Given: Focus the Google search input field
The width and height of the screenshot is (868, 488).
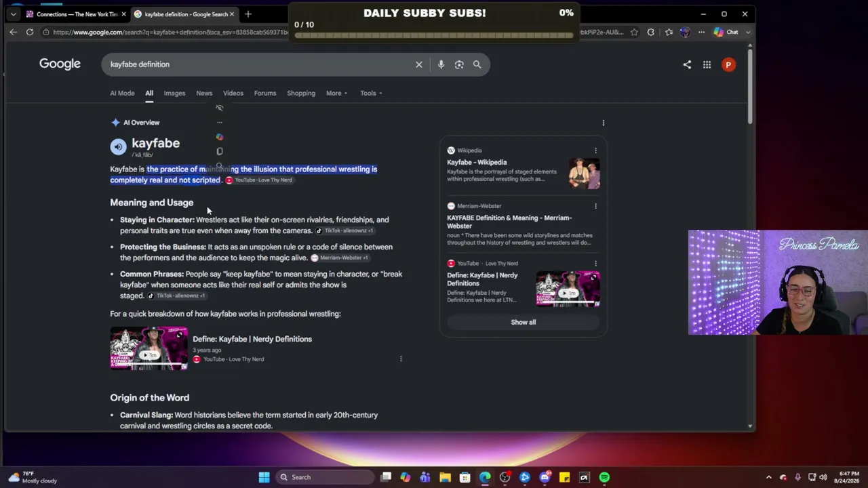Looking at the screenshot, I should click(x=258, y=64).
